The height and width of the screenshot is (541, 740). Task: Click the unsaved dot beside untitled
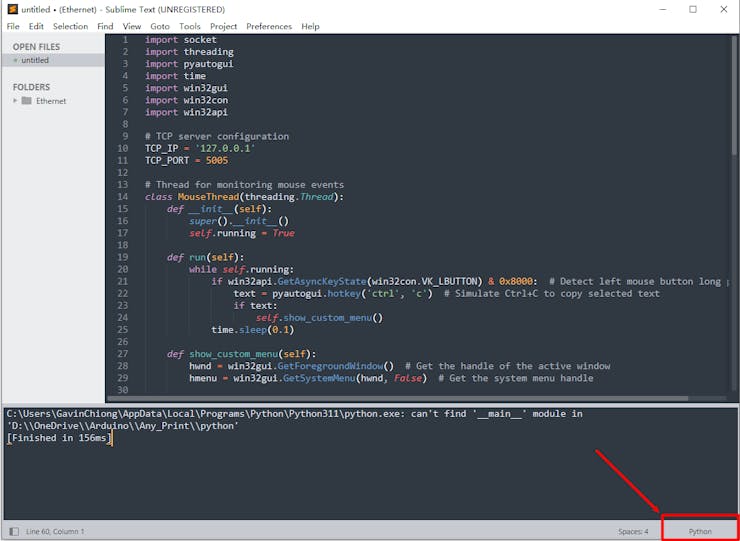click(x=15, y=60)
